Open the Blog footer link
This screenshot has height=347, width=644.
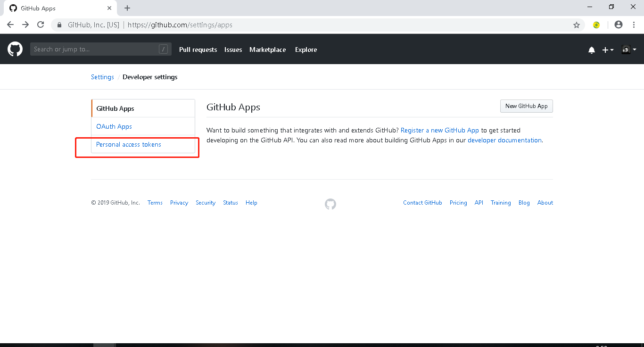(524, 203)
